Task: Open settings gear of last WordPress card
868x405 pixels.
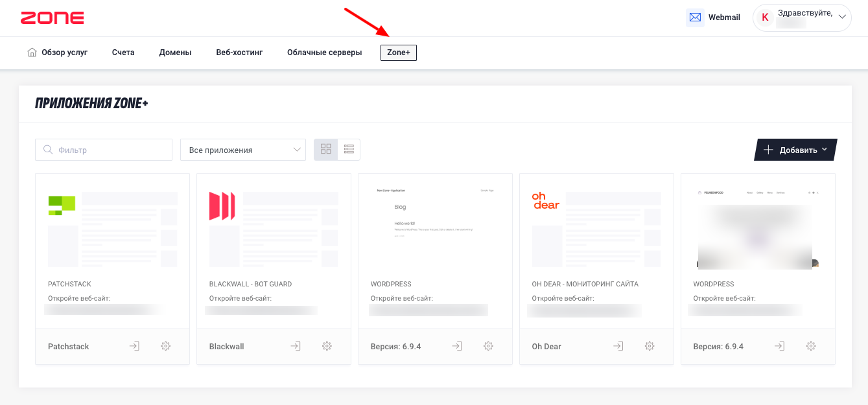Action: coord(811,346)
